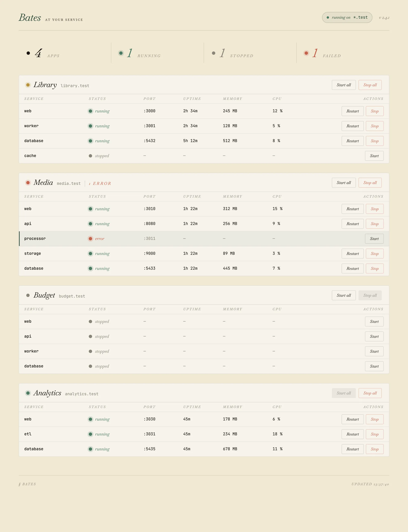Click the 18 % CPU value
Viewport: 408px width, 532px height.
point(277,434)
